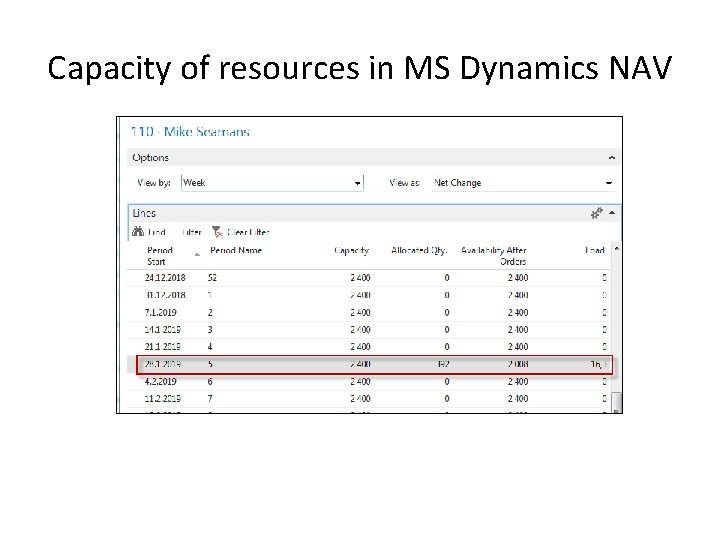Click the 110 Mike Seamans title
The height and width of the screenshot is (540, 720).
pos(190,132)
